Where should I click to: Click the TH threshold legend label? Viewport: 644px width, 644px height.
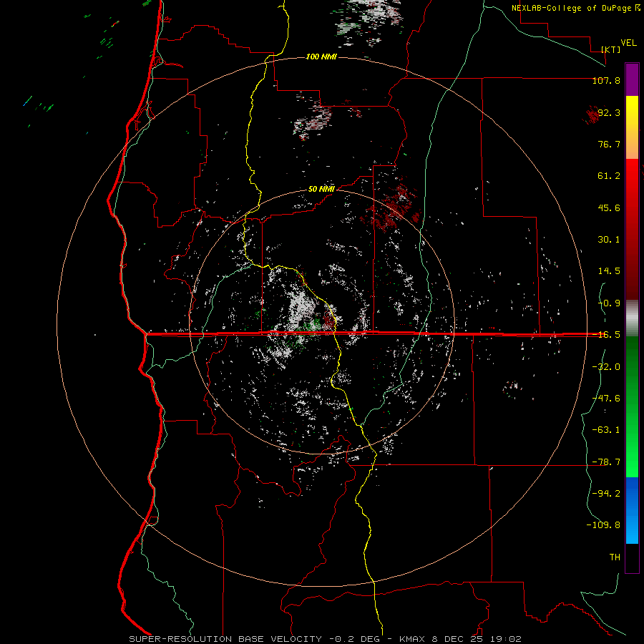coord(615,557)
